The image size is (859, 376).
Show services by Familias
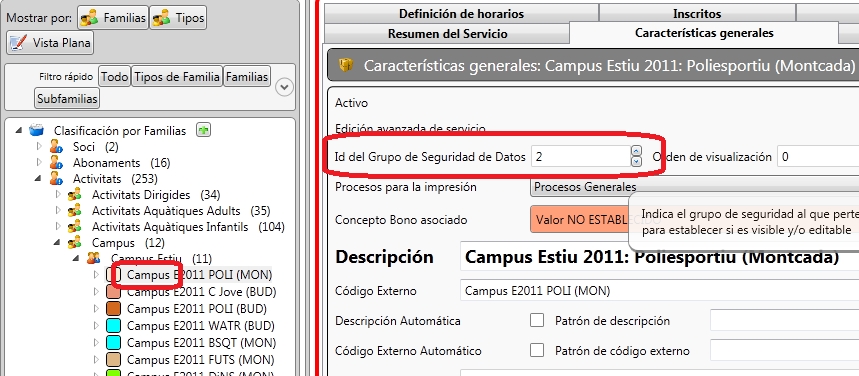click(113, 18)
